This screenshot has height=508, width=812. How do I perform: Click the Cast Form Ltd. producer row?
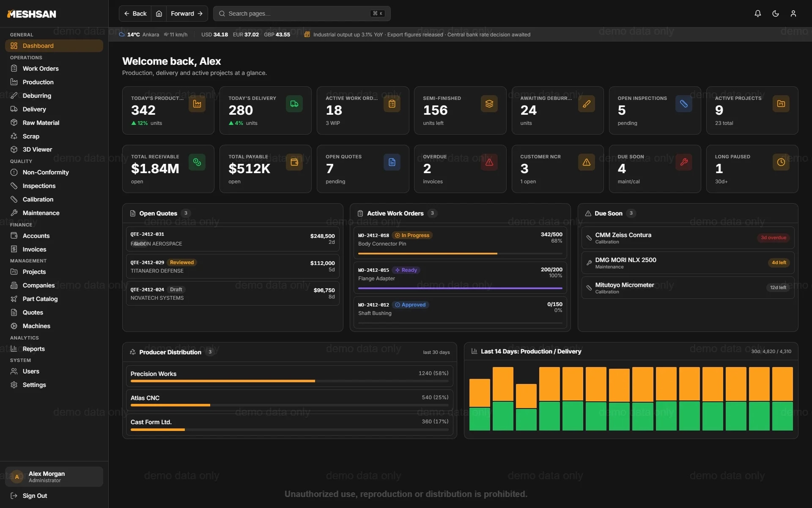click(290, 425)
